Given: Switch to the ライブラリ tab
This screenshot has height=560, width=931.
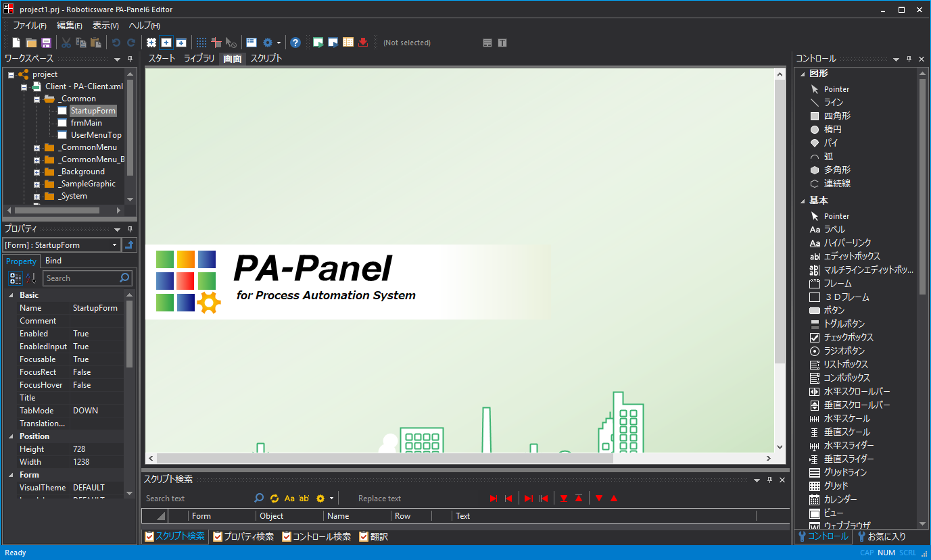Looking at the screenshot, I should [x=199, y=59].
